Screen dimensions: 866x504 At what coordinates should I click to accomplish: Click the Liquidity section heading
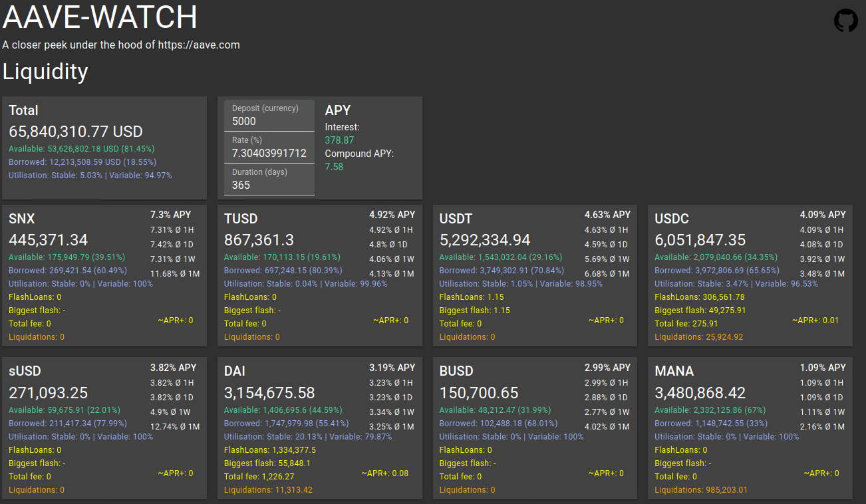pyautogui.click(x=45, y=72)
